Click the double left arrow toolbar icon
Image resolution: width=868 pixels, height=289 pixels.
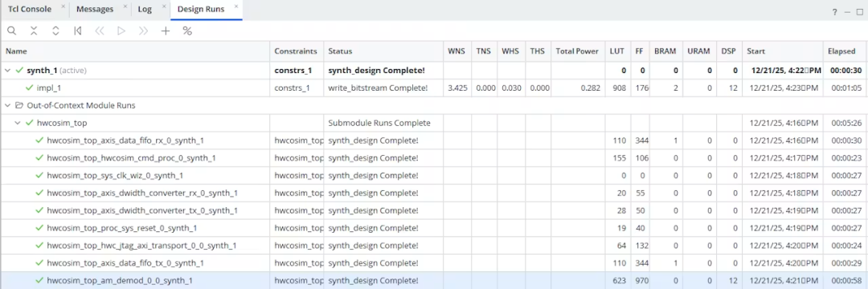click(100, 31)
